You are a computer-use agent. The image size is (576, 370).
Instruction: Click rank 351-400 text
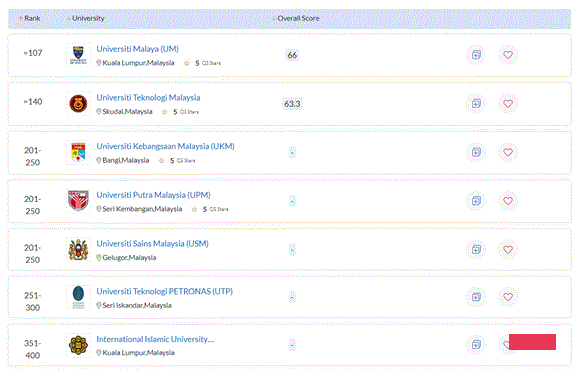(x=33, y=349)
